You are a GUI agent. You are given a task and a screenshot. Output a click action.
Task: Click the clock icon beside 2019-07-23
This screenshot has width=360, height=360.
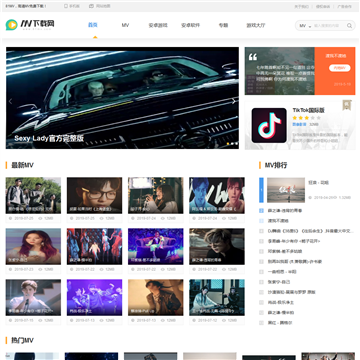coord(10,269)
